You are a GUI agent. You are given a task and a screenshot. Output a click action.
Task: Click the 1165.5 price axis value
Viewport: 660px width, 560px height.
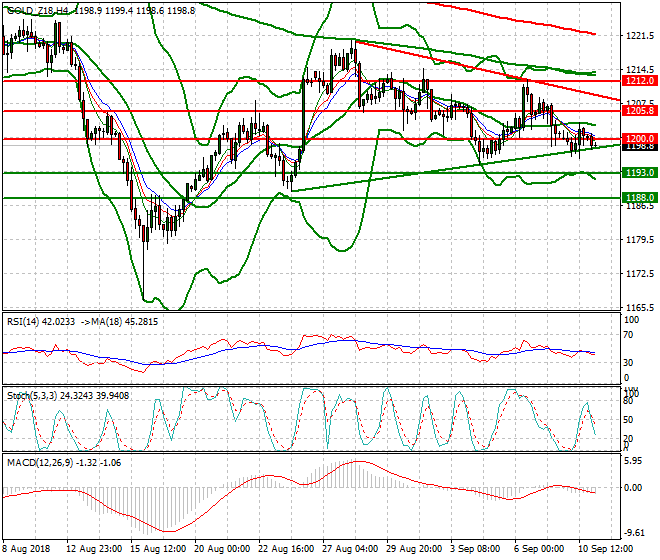640,308
